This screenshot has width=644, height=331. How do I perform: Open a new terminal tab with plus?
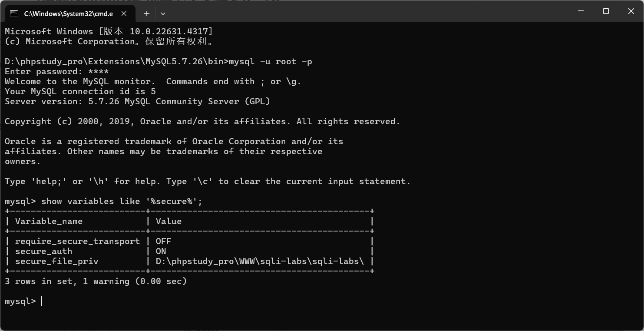pyautogui.click(x=147, y=13)
